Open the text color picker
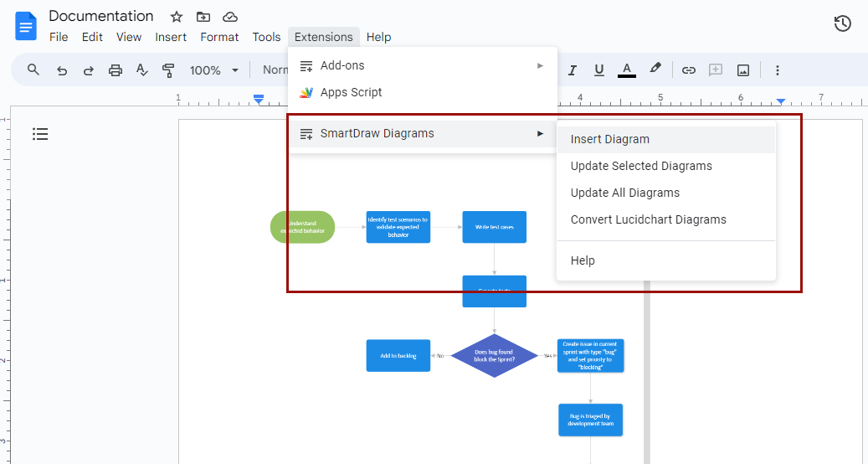868x464 pixels. 627,70
